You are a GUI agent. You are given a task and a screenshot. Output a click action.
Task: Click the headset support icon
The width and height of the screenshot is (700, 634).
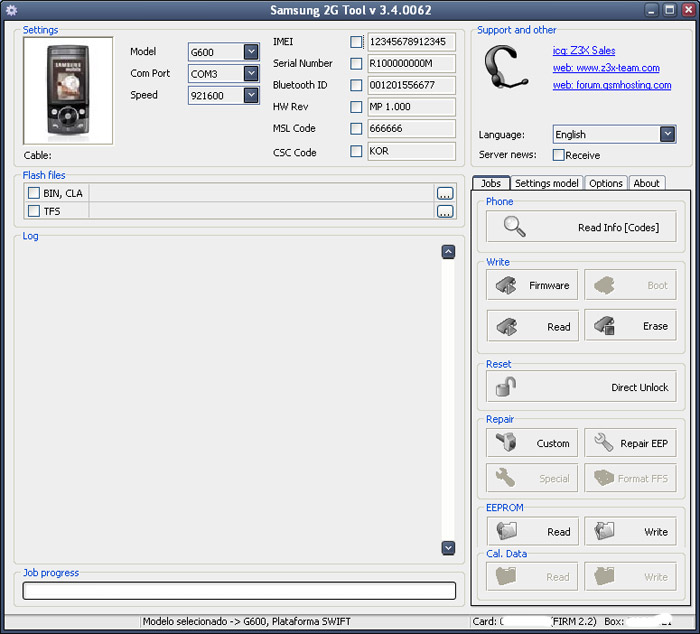coord(505,67)
